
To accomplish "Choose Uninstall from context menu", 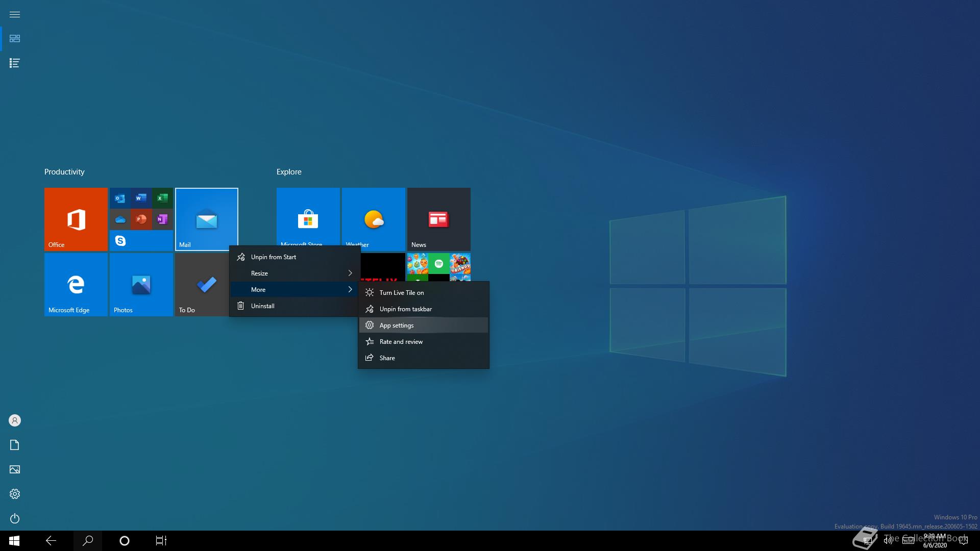I will point(295,306).
